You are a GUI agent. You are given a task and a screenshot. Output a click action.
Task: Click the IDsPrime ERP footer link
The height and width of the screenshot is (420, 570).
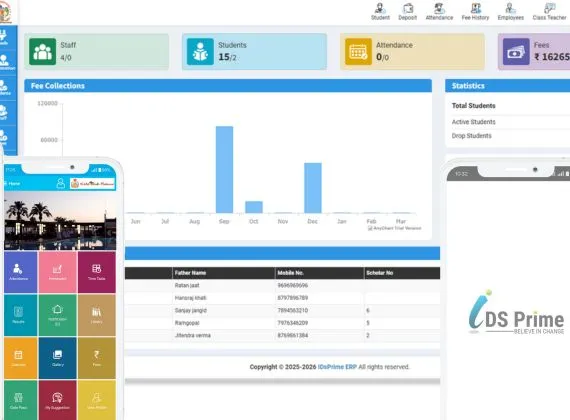337,367
